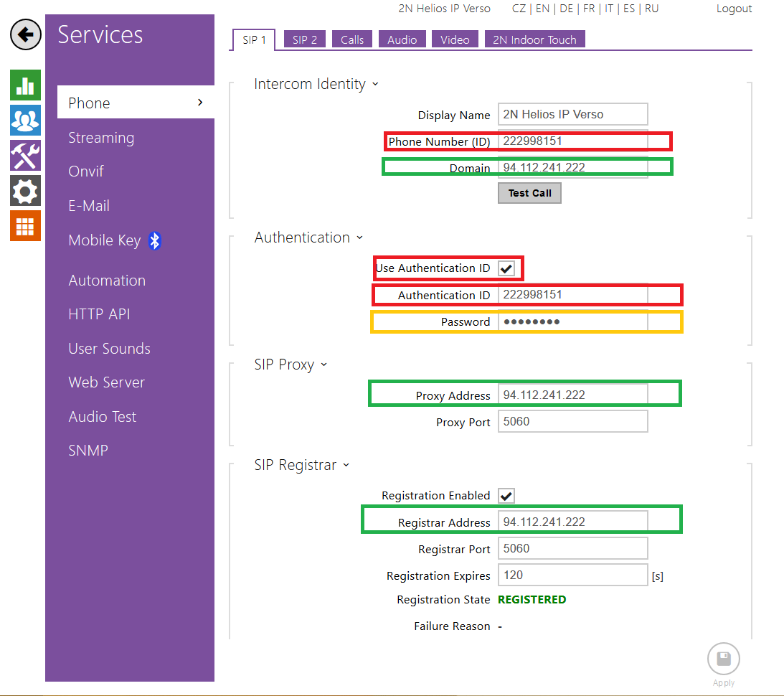Select Automation in the Services menu
The image size is (784, 696).
coord(107,281)
